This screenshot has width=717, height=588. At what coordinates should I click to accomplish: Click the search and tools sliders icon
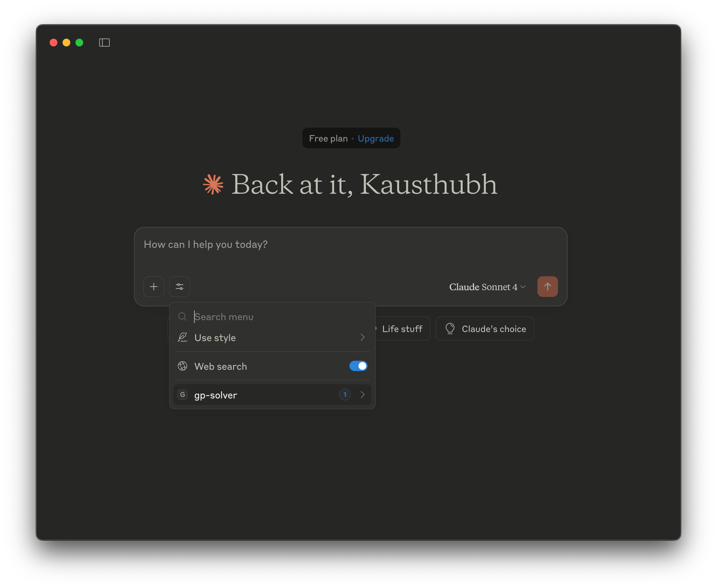[x=180, y=287]
